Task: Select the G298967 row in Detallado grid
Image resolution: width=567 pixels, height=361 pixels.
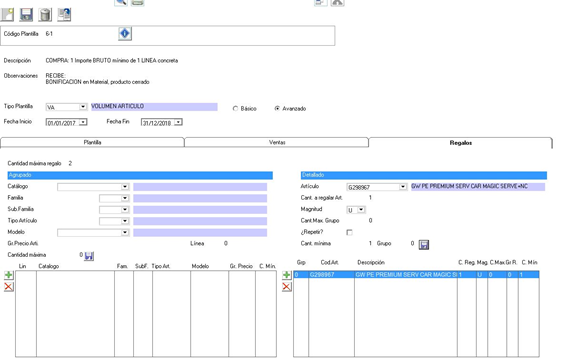Action: point(416,275)
